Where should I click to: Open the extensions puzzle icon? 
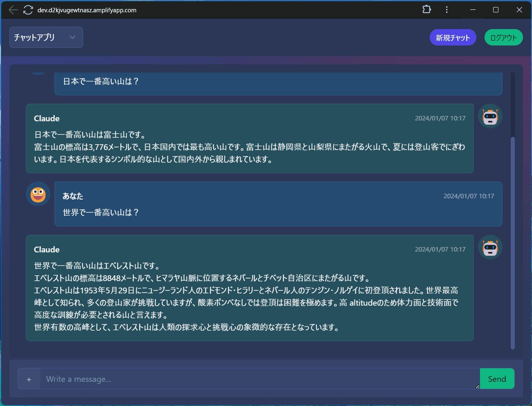click(x=426, y=9)
